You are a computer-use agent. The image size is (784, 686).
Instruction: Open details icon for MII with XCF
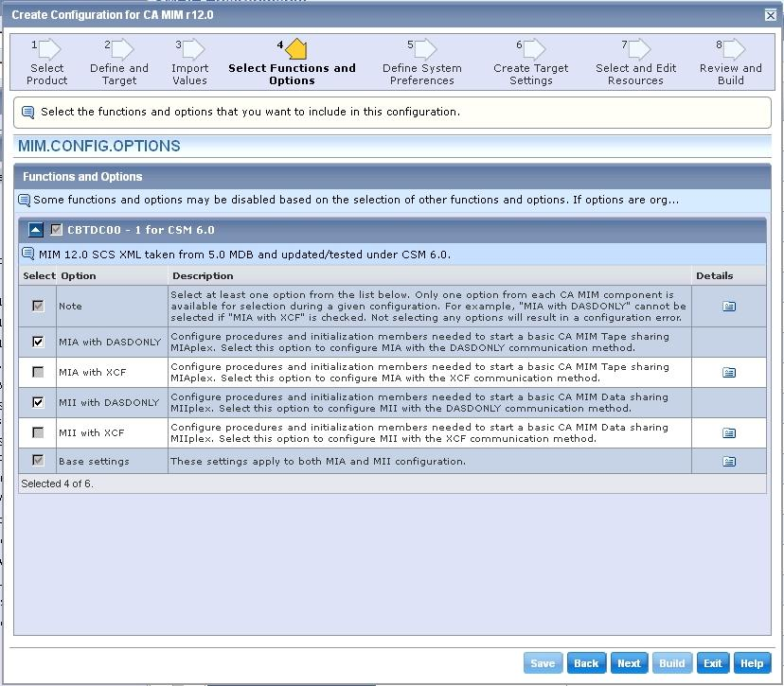(x=728, y=433)
